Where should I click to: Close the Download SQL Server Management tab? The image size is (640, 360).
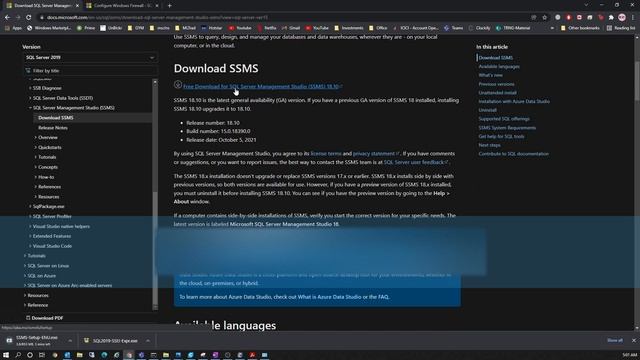(x=77, y=6)
